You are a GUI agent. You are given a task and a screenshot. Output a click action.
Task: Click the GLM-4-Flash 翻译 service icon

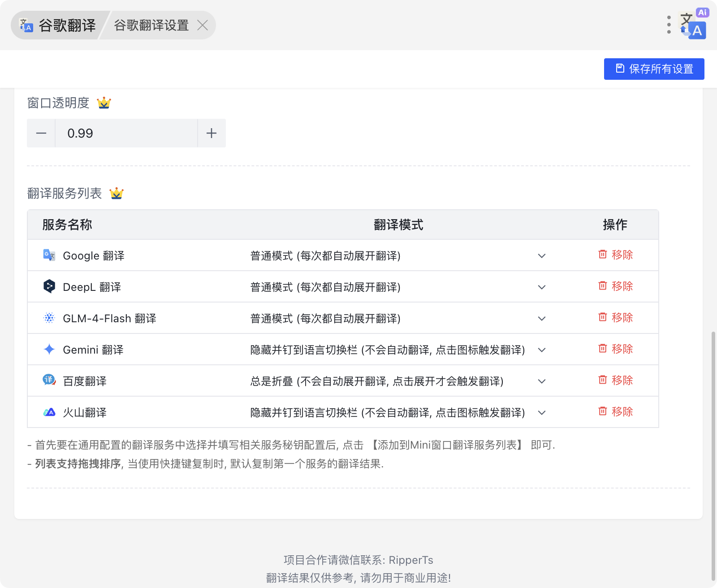(49, 318)
